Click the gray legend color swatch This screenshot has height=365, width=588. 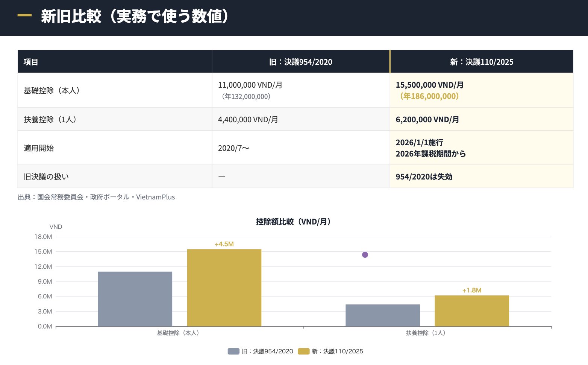(x=233, y=351)
